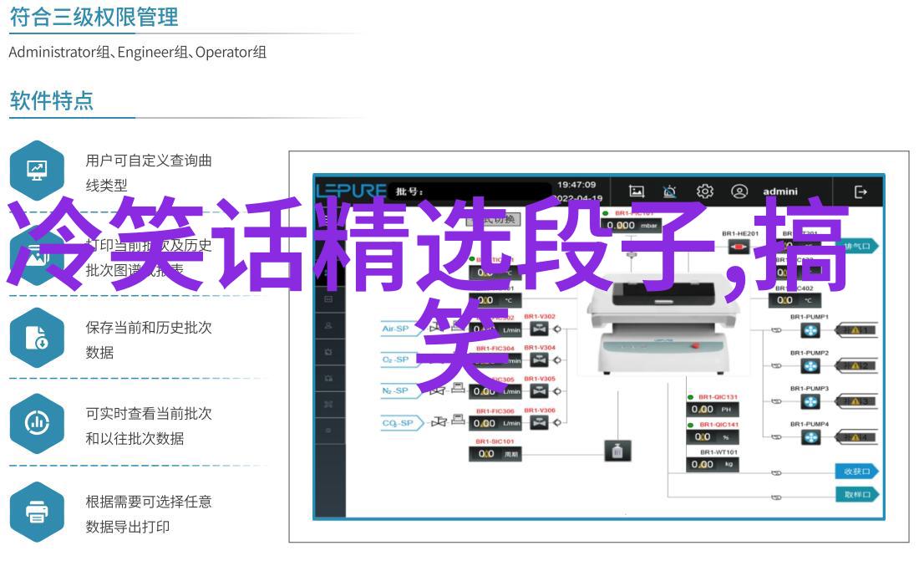Toggle the BR1-V306 valve

coord(539,423)
